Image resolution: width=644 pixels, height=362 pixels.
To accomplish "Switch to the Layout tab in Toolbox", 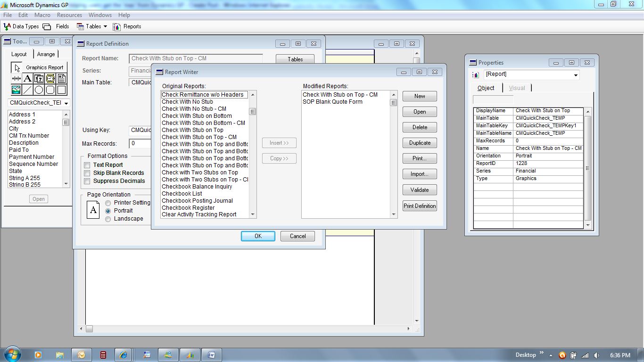I will (x=19, y=54).
